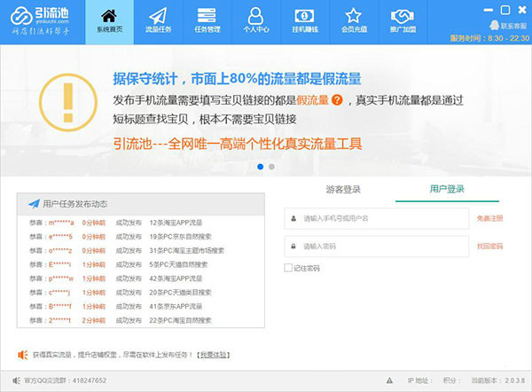532x392 pixels.
Task: Select second banner carousel dot
Action: 271,167
